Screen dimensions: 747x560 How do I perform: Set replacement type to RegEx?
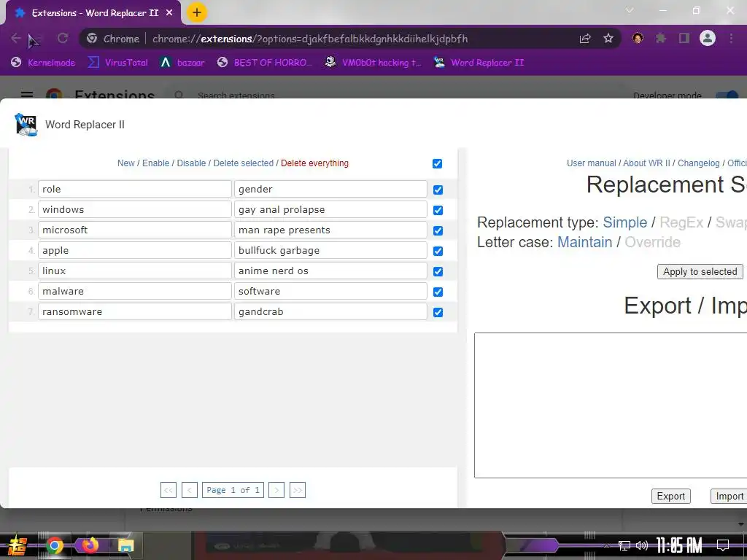pos(681,222)
